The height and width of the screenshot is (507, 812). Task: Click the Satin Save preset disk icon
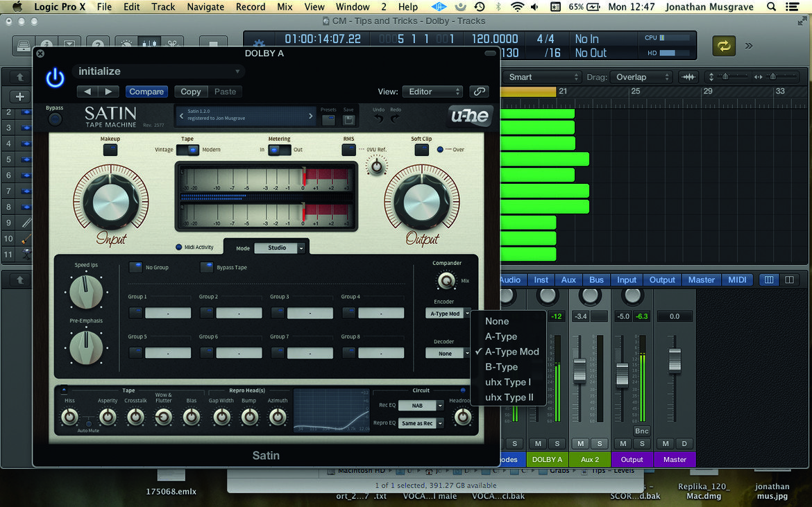[348, 120]
